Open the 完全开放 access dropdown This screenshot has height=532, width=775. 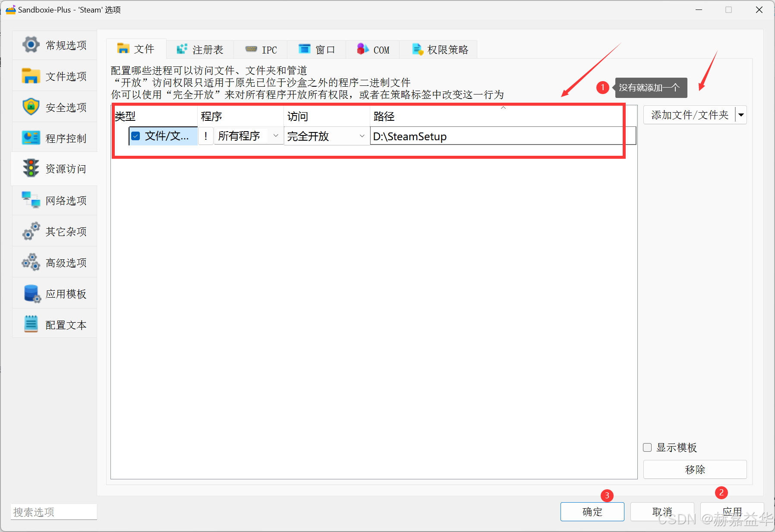click(327, 136)
